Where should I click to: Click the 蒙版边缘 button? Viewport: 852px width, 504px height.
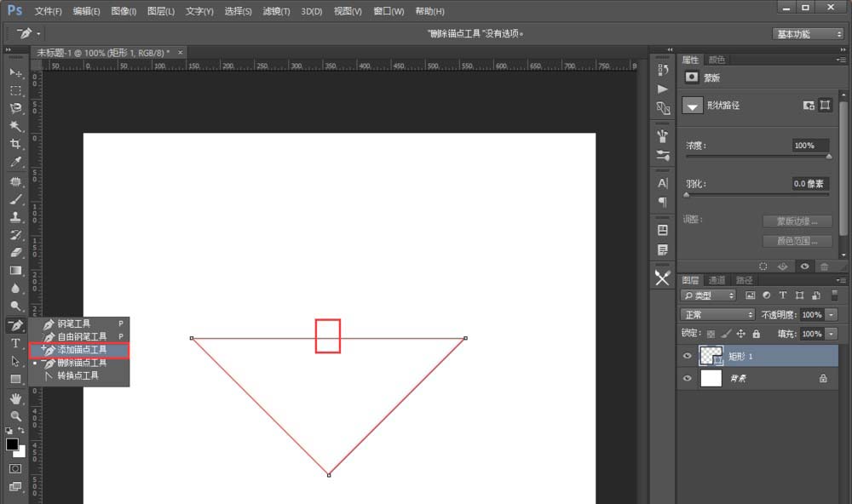point(797,220)
